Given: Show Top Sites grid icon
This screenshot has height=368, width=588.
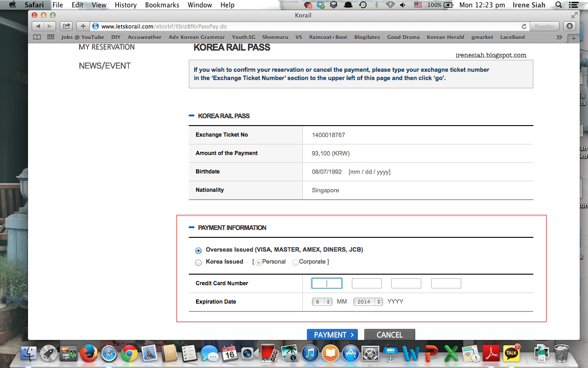Looking at the screenshot, I should pos(51,37).
